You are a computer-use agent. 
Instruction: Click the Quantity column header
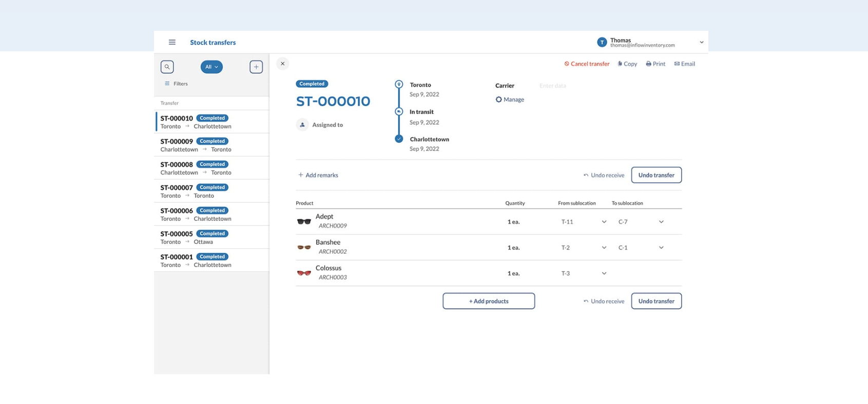(515, 203)
